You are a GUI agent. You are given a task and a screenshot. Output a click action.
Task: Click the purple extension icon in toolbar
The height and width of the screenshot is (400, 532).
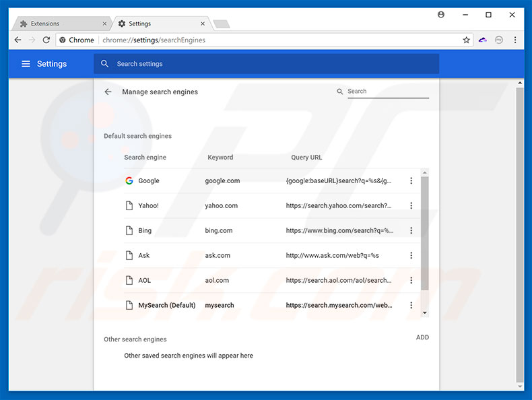[x=483, y=40]
